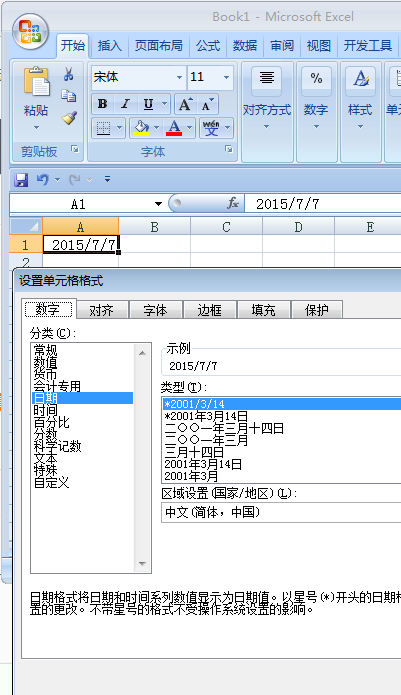Open the 对齐 tab in the format dialog
The image size is (401, 695).
(101, 310)
